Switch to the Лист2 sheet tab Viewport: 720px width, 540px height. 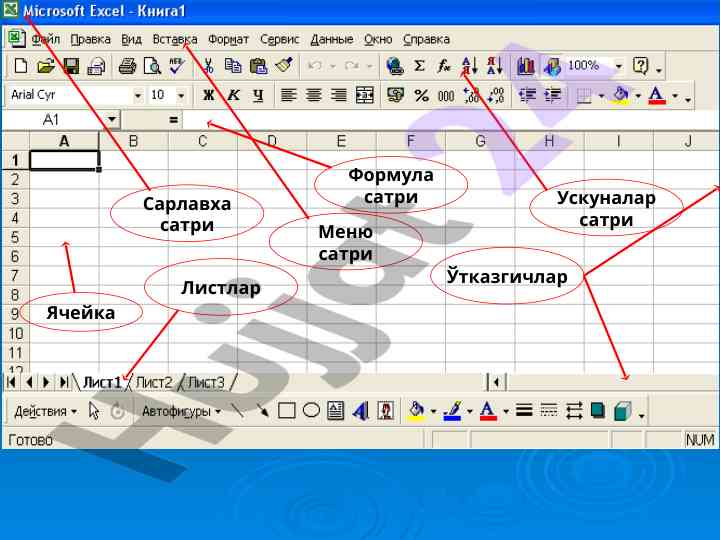click(x=154, y=382)
